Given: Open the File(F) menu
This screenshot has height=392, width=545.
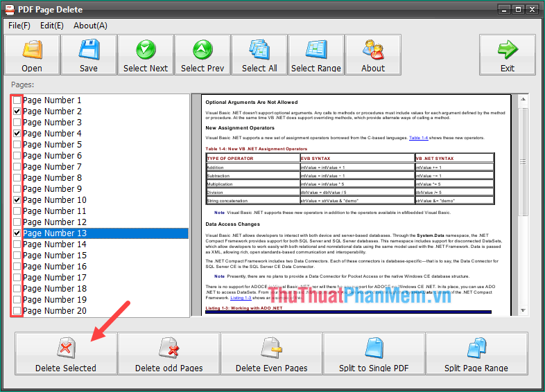Looking at the screenshot, I should coord(19,26).
